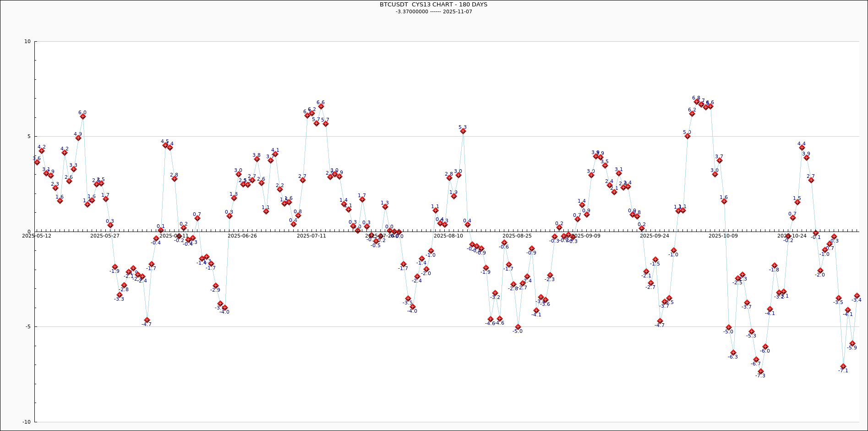The image size is (868, 431).
Task: Click the 2025-08-25 x-axis date label
Action: pos(517,236)
